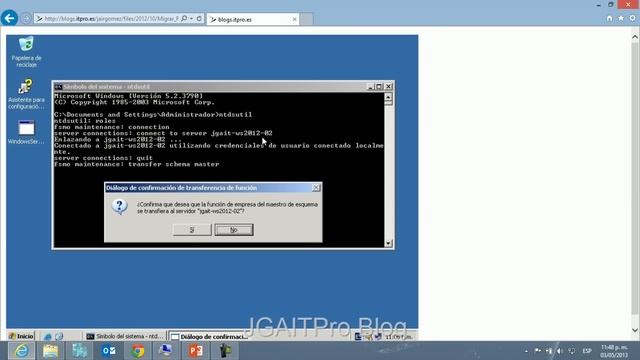Click Sí in the confirmation dialog
Image resolution: width=640 pixels, height=360 pixels.
[192, 230]
